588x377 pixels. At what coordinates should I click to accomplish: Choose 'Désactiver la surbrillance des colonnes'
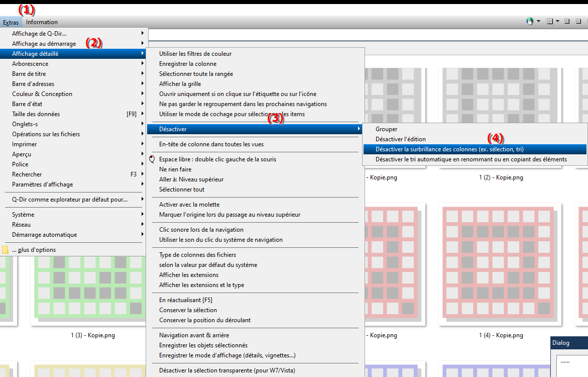coord(449,149)
